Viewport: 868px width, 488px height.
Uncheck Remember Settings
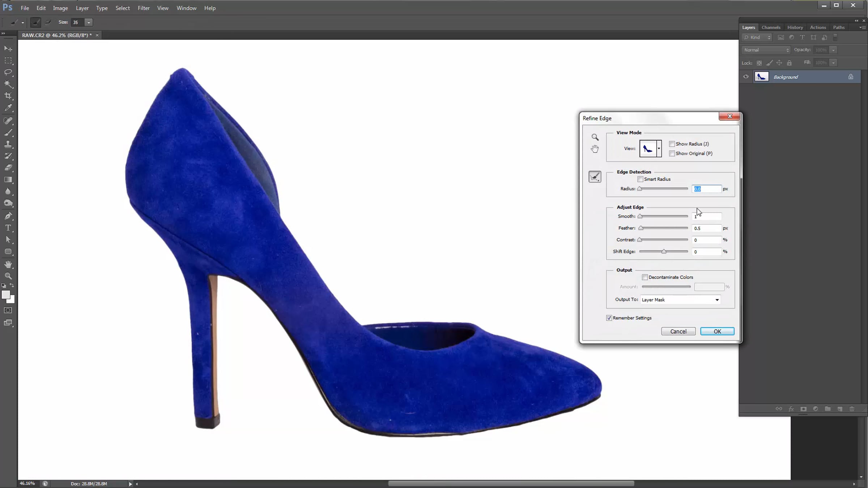[x=609, y=318]
